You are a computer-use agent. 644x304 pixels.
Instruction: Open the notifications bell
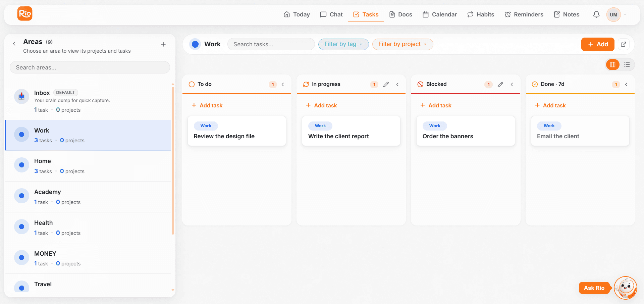(596, 14)
